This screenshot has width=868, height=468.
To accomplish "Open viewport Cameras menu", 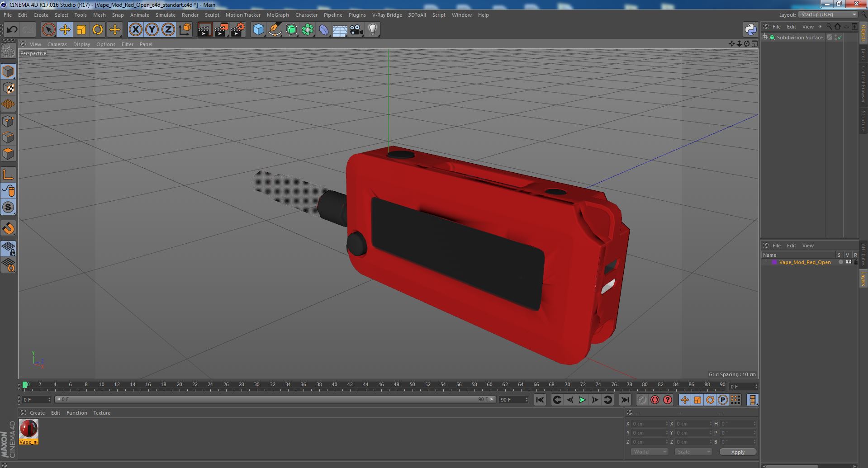I will tap(57, 44).
